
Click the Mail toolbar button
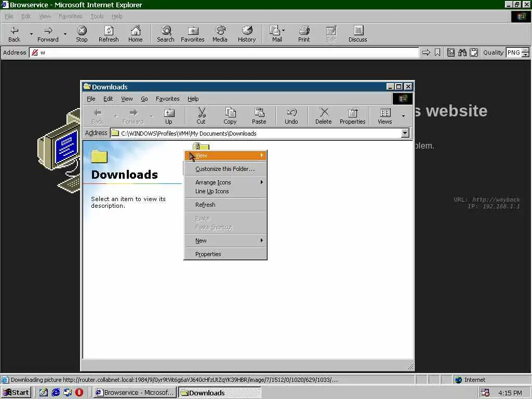click(276, 34)
